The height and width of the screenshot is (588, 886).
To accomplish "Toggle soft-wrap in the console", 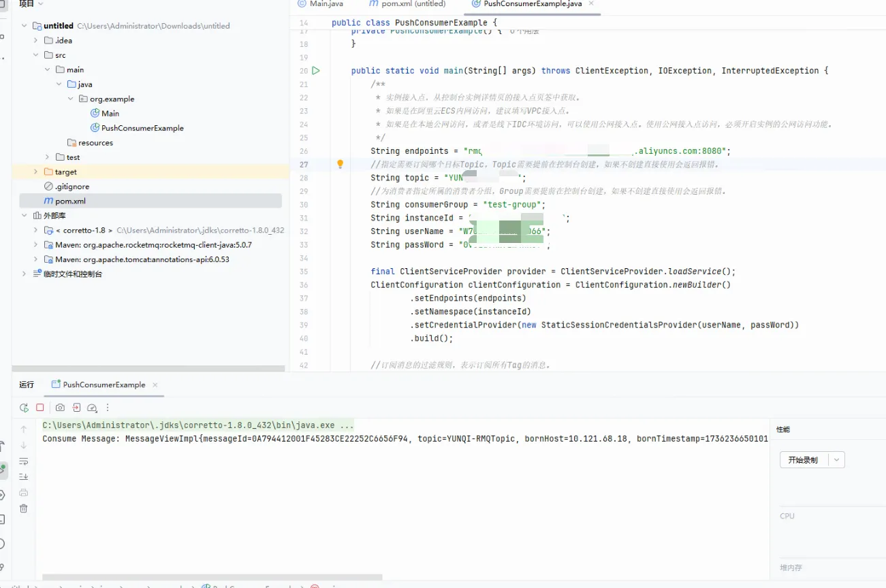I will click(24, 461).
